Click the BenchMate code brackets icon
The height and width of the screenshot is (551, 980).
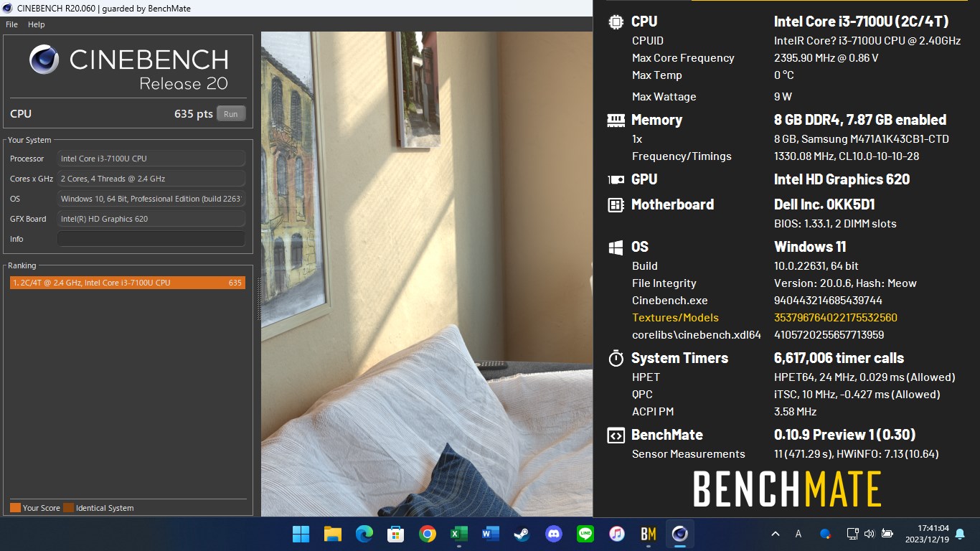(616, 435)
